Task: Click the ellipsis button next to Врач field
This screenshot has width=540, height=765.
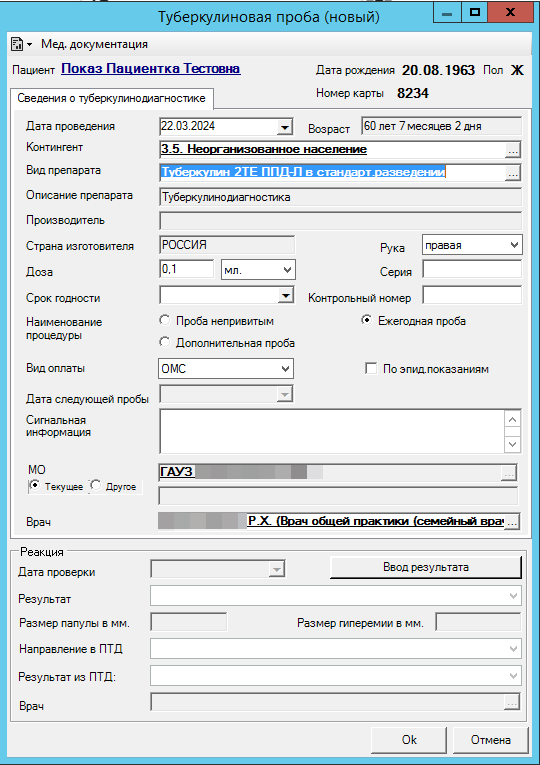Action: tap(512, 522)
